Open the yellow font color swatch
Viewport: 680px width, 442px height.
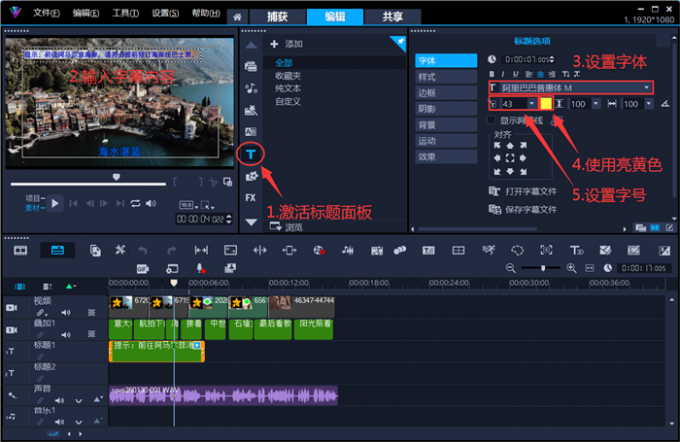[x=546, y=104]
